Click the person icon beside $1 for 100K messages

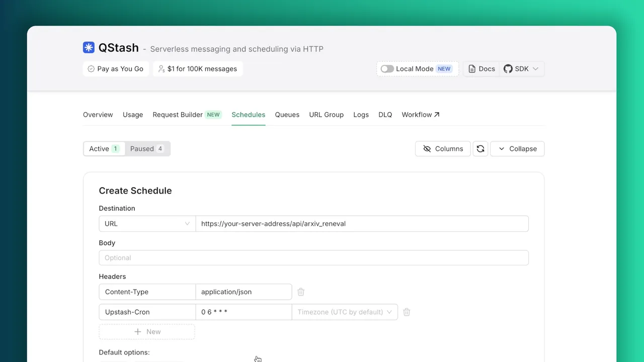(162, 69)
